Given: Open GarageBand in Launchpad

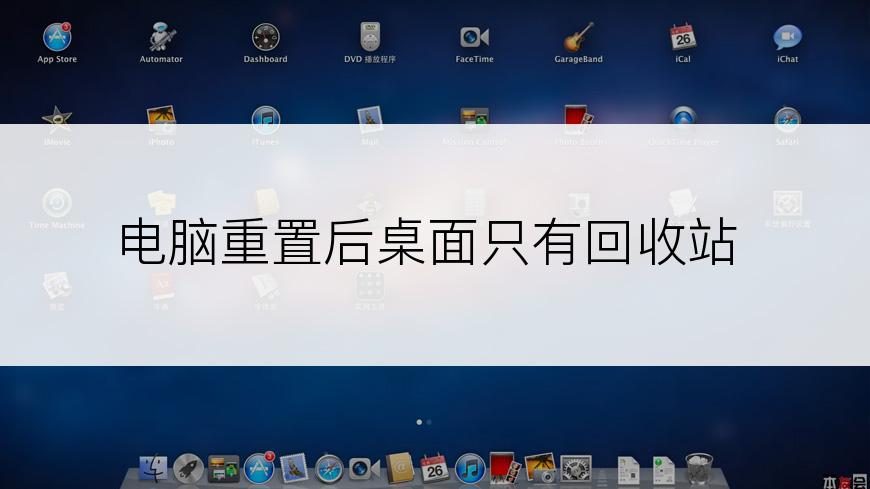Looking at the screenshot, I should click(x=579, y=37).
